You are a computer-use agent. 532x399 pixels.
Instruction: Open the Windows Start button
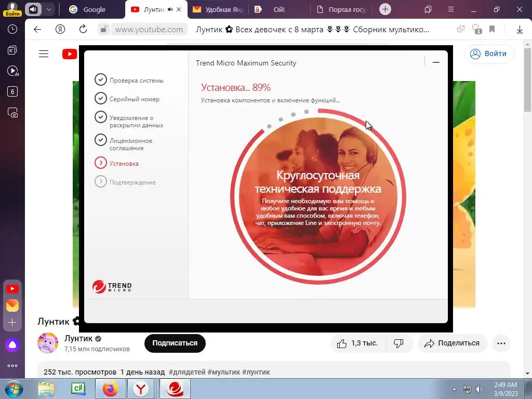click(x=13, y=389)
